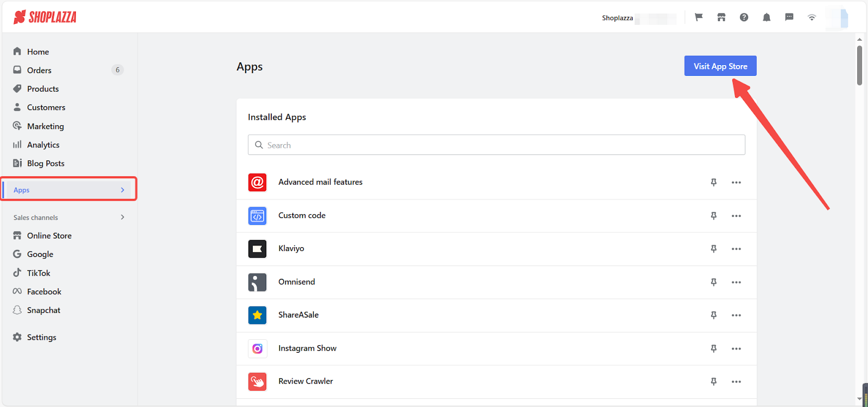Viewport: 868px width, 407px height.
Task: Open the storefront icon in top bar
Action: 721,17
